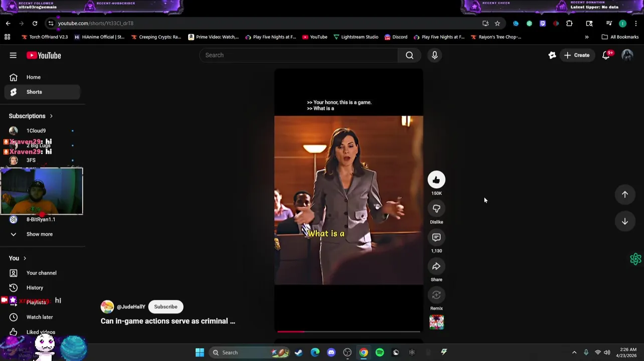The height and width of the screenshot is (361, 644).
Task: Open the YouTube notifications bell
Action: click(x=606, y=55)
